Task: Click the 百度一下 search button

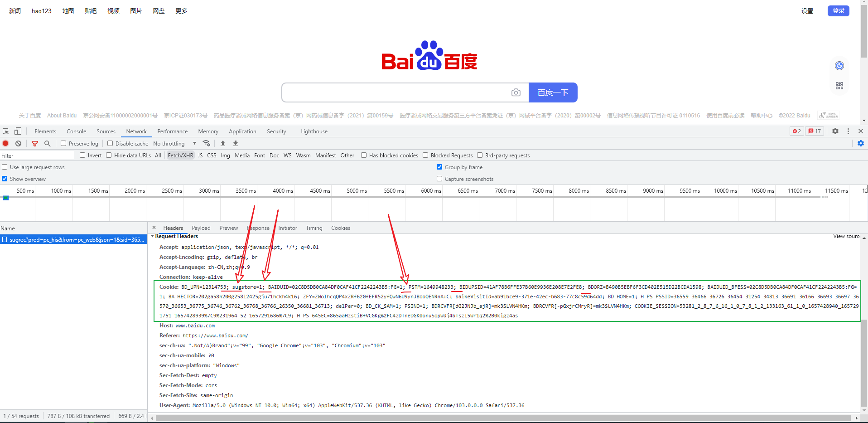Action: pos(553,92)
